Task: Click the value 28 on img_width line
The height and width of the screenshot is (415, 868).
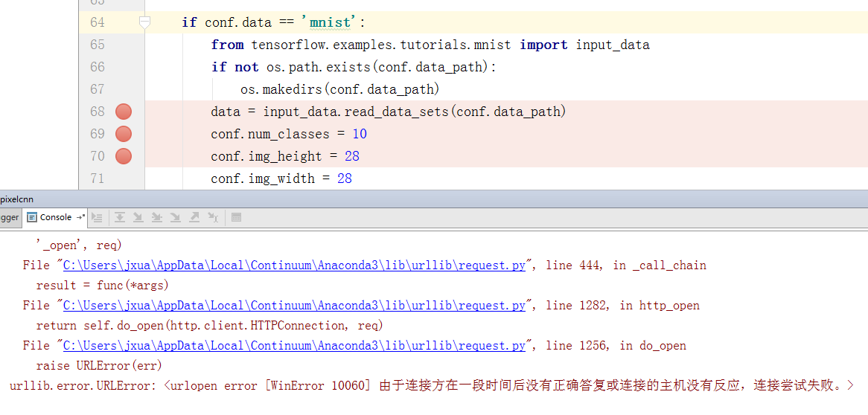Action: [345, 178]
